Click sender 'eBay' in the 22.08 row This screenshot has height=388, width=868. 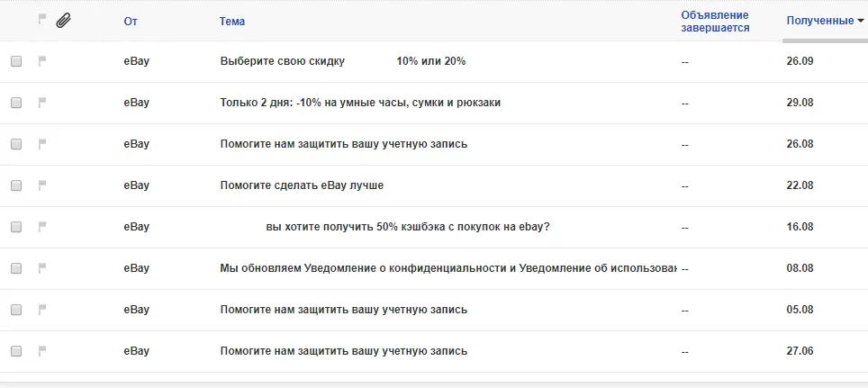(136, 186)
